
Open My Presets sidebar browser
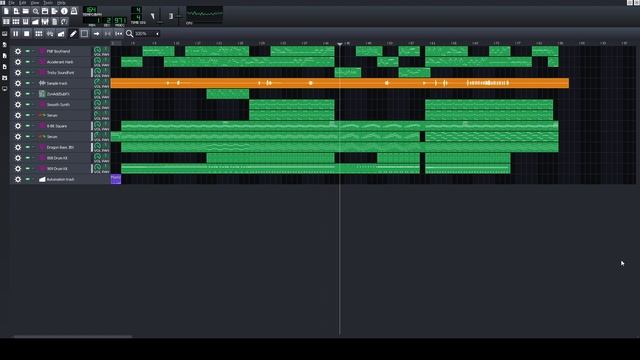coord(4,67)
